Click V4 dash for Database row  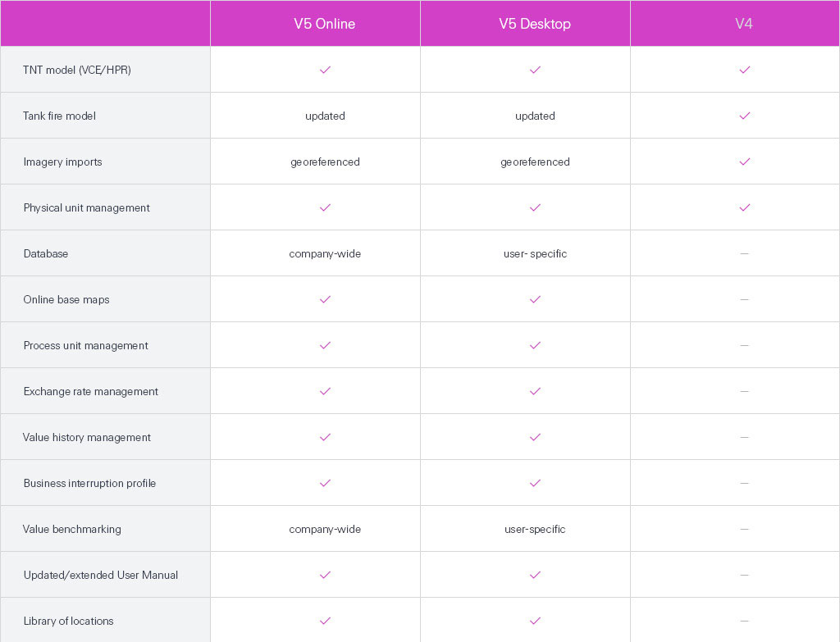tap(744, 253)
